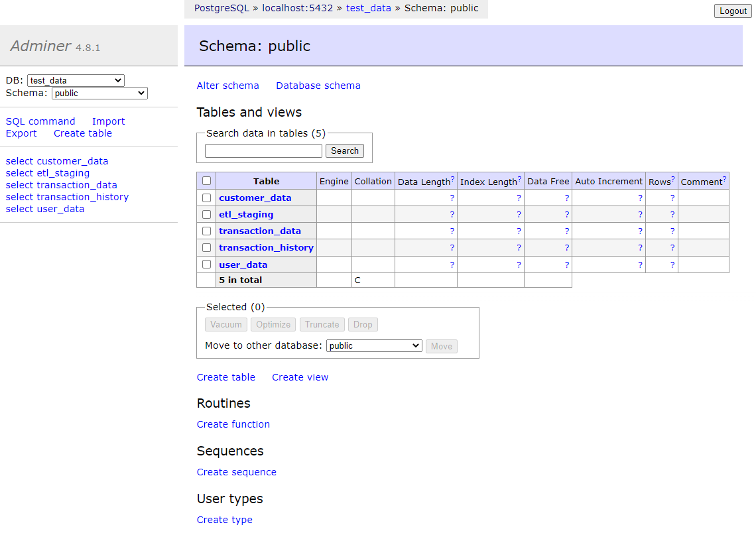Go to test_data via breadcrumb
Viewport: 756px width, 535px height.
(369, 8)
